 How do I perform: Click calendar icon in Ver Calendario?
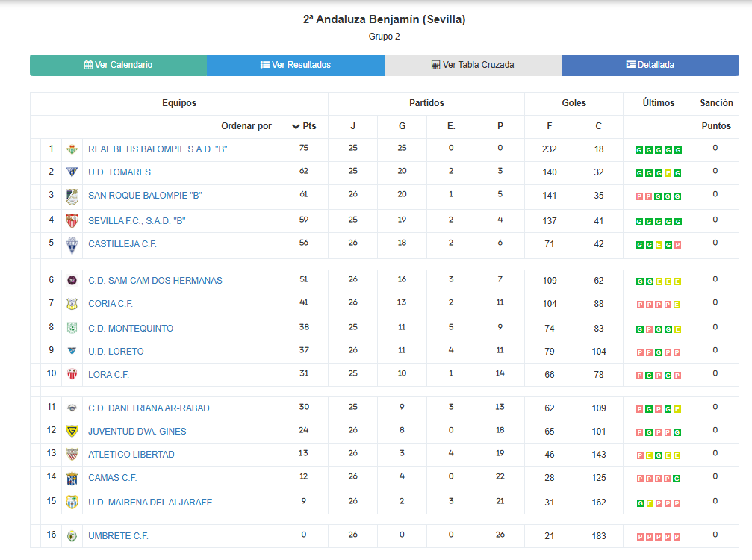tap(88, 65)
